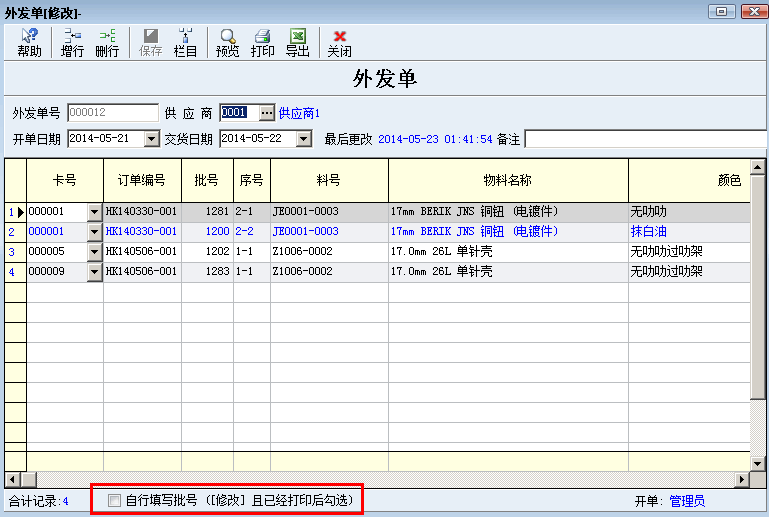Expand 000009 card number dropdown
769x517 pixels.
[94, 272]
